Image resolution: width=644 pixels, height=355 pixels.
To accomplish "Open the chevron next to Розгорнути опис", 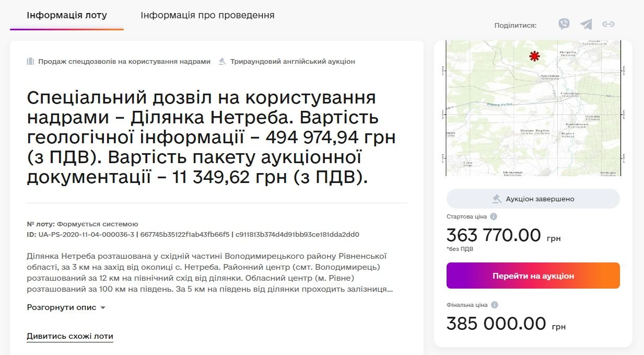I will 102,308.
